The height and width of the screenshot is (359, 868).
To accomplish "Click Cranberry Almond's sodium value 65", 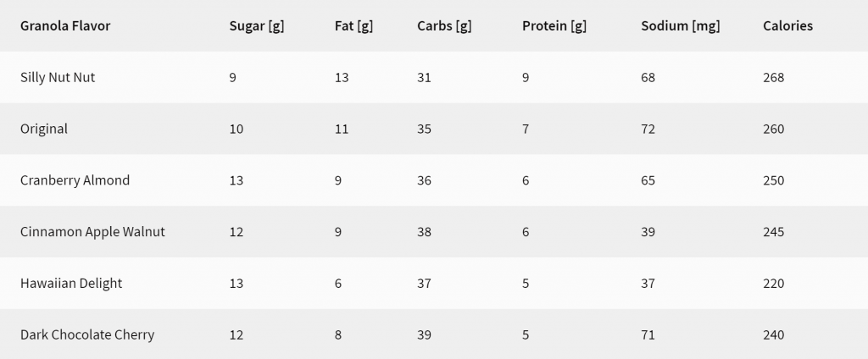I will [648, 180].
